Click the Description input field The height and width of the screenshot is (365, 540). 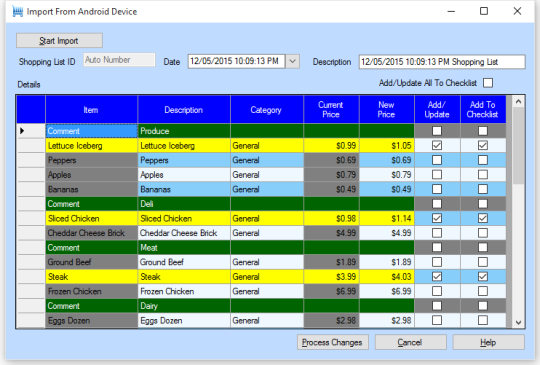(442, 62)
